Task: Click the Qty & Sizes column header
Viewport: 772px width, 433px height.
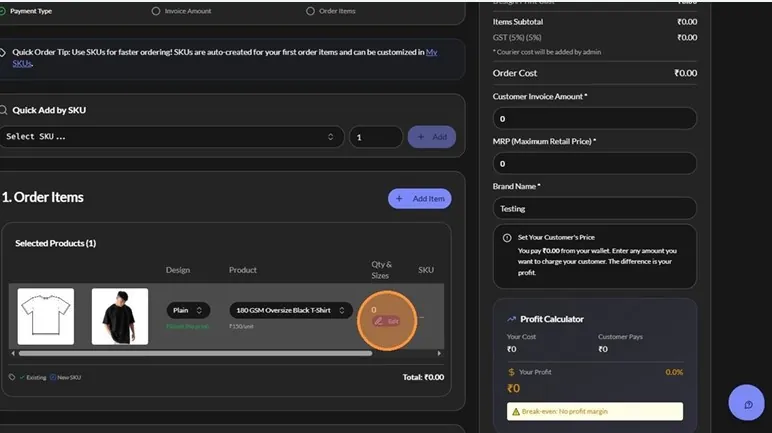Action: click(x=382, y=270)
